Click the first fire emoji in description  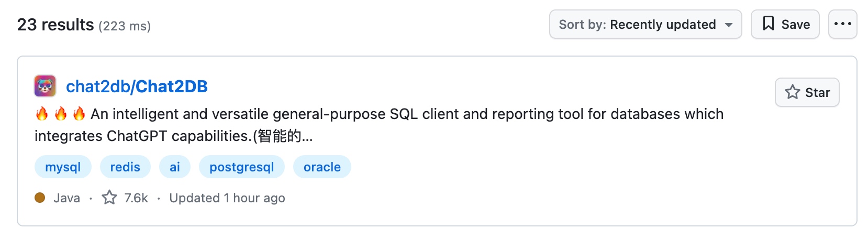click(42, 114)
